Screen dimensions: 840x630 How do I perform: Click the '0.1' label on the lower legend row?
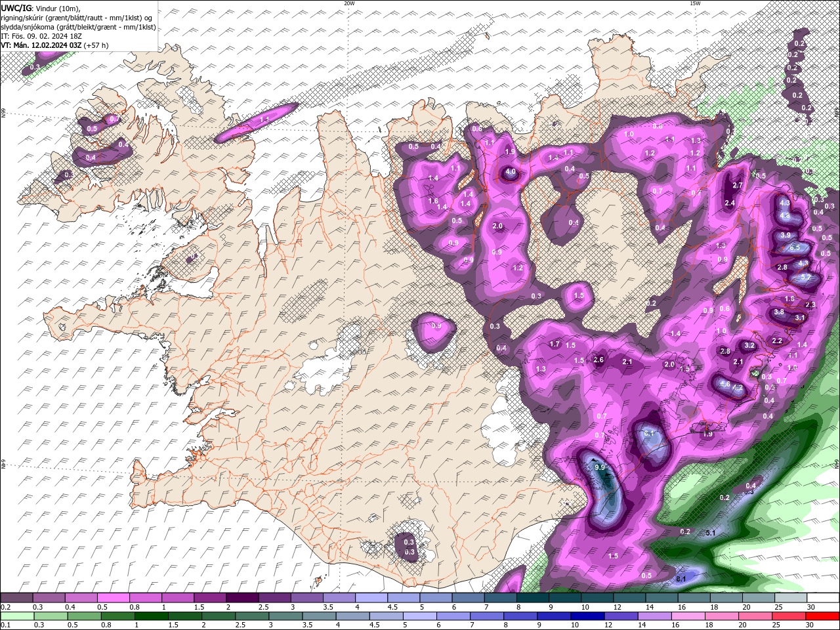(x=5, y=625)
